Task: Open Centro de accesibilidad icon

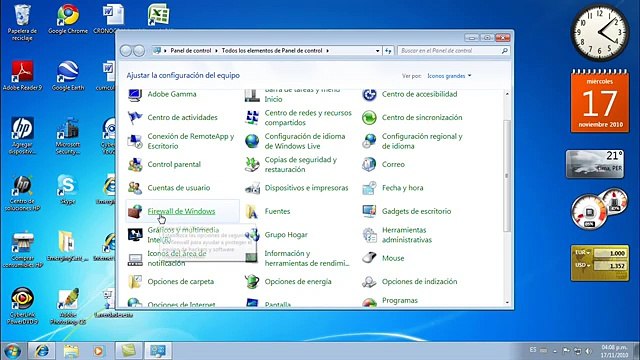Action: point(369,94)
